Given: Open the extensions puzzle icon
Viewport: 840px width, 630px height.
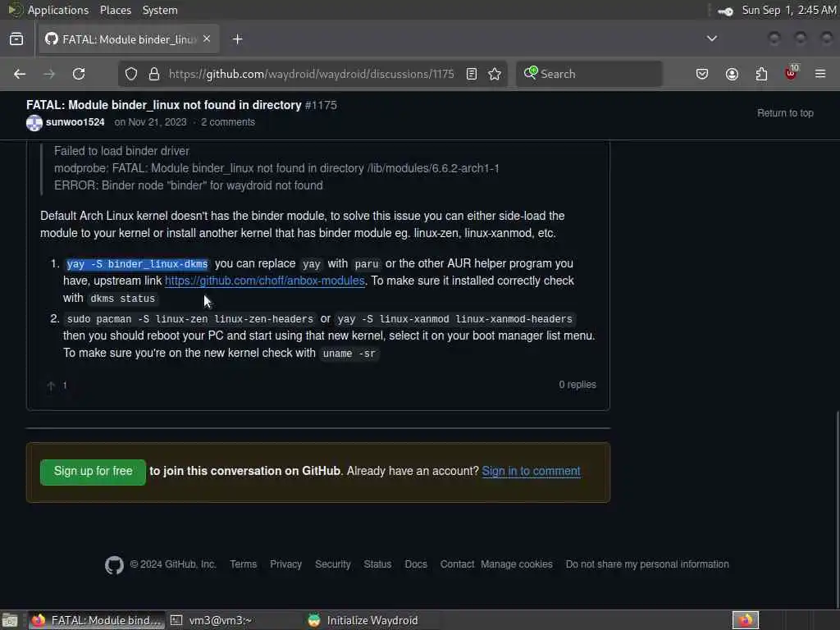Looking at the screenshot, I should 761,74.
